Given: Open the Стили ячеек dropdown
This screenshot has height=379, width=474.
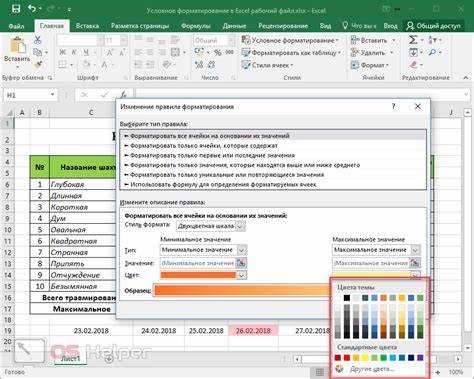Looking at the screenshot, I should click(267, 65).
